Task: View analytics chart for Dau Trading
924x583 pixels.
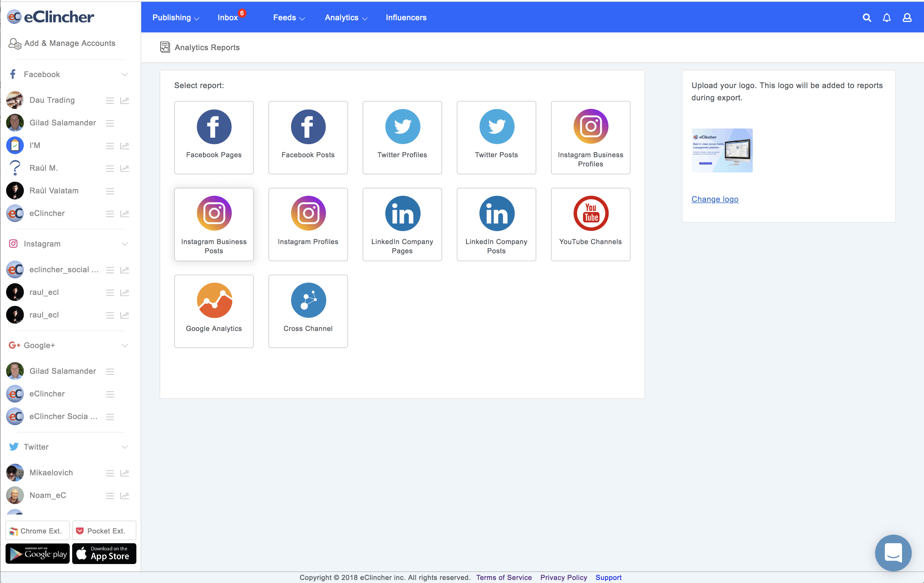Action: point(125,101)
